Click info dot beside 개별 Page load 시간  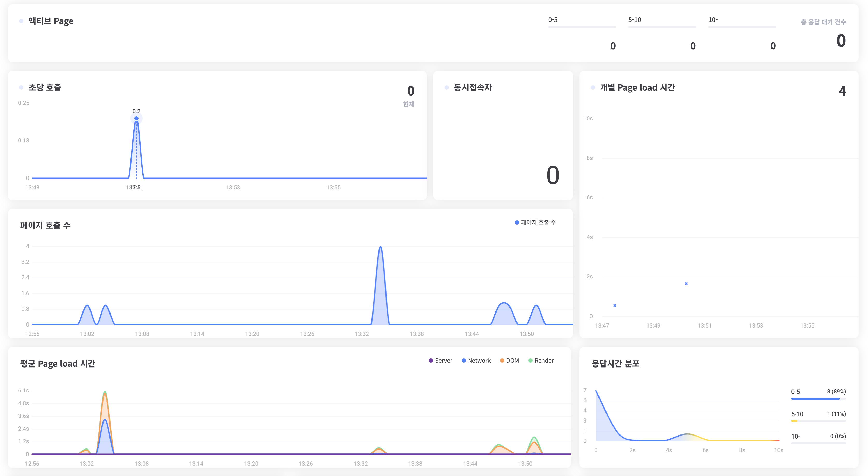(592, 88)
